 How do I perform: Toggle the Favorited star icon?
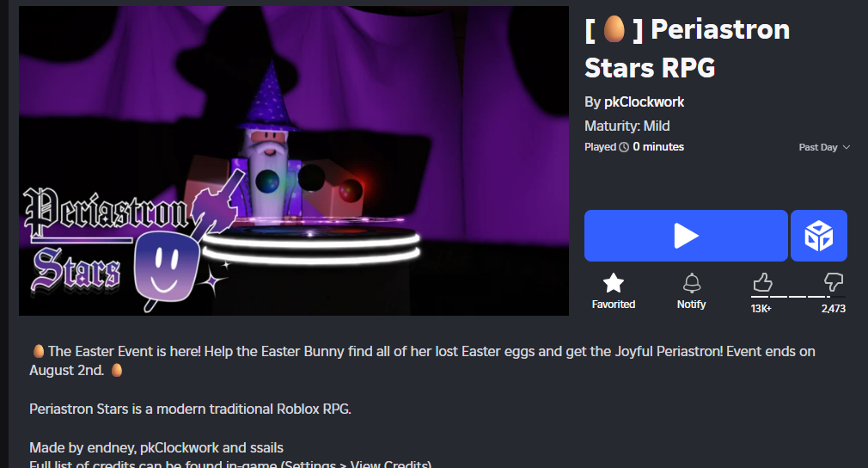(614, 283)
